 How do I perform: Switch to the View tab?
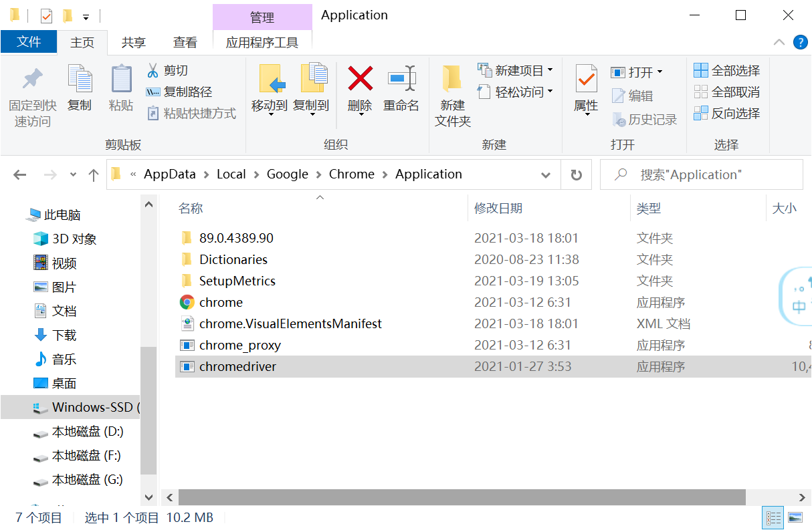point(185,42)
